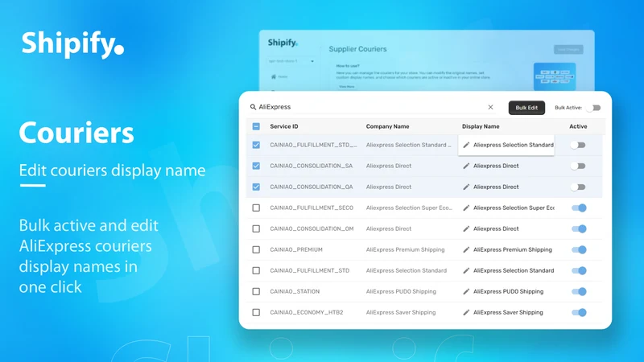Click the CAINIAO_PREMIUM service ID text
Image resolution: width=644 pixels, height=362 pixels.
296,249
